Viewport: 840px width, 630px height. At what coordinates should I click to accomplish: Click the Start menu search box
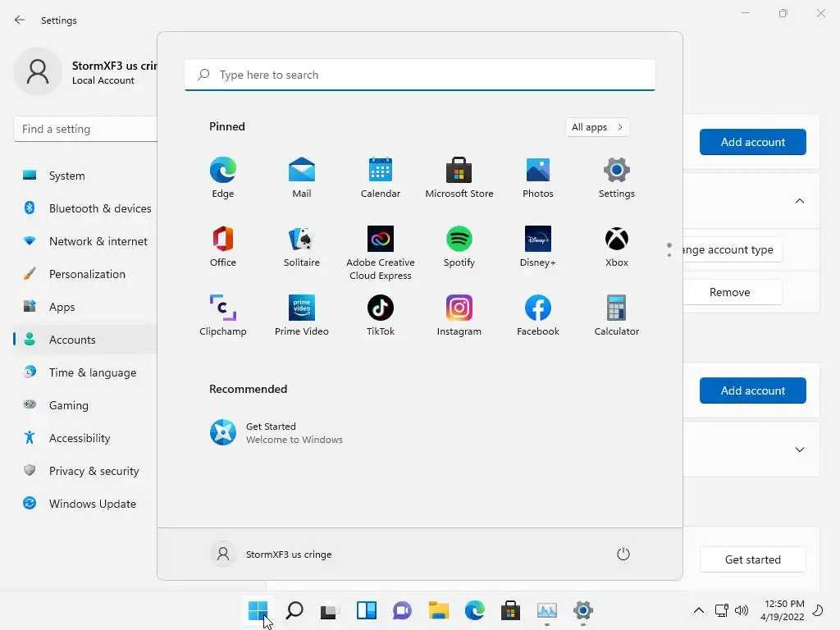[420, 75]
